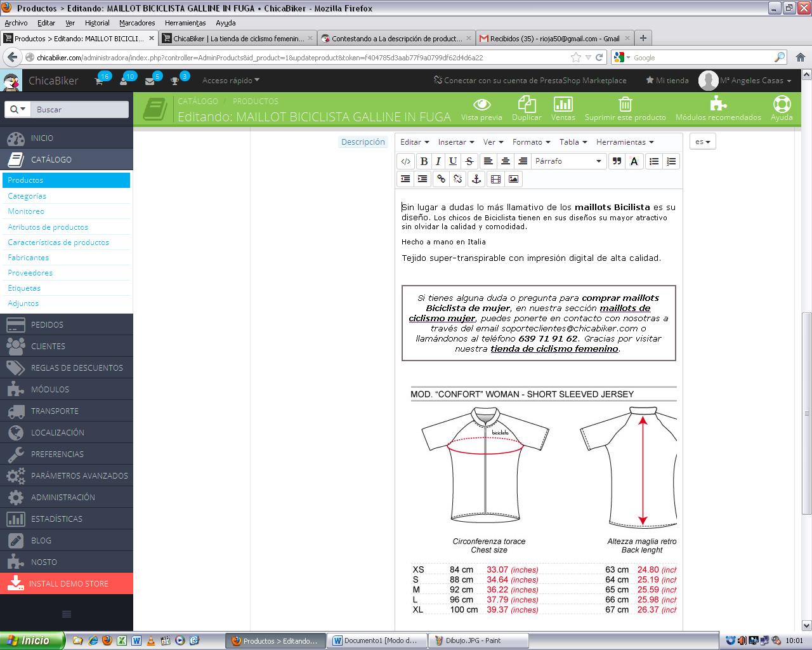Screen dimensions: 812x650
Task: Open the Archivo menu in Firefox
Action: pos(16,23)
